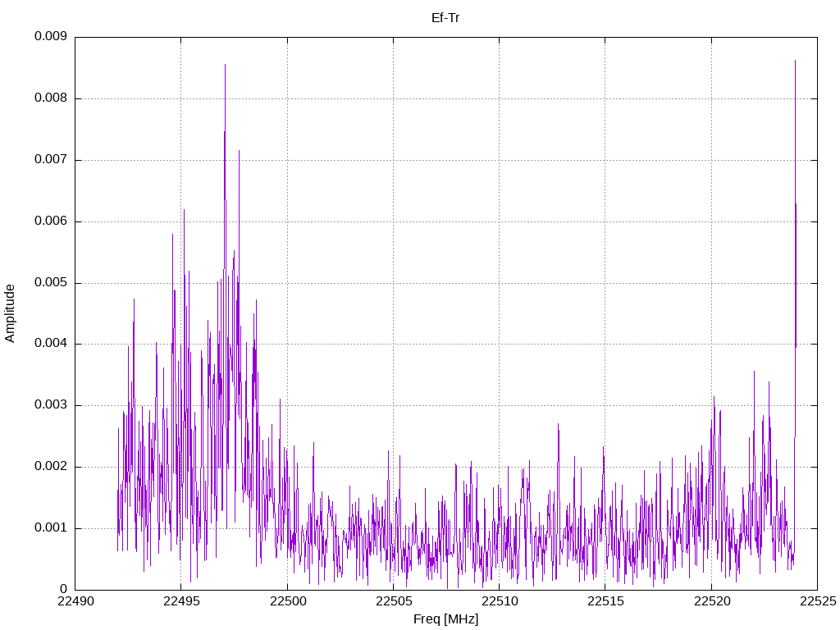Viewport: 840px width, 630px height.
Task: Click the 22510 x-axis tick label
Action: 500,601
